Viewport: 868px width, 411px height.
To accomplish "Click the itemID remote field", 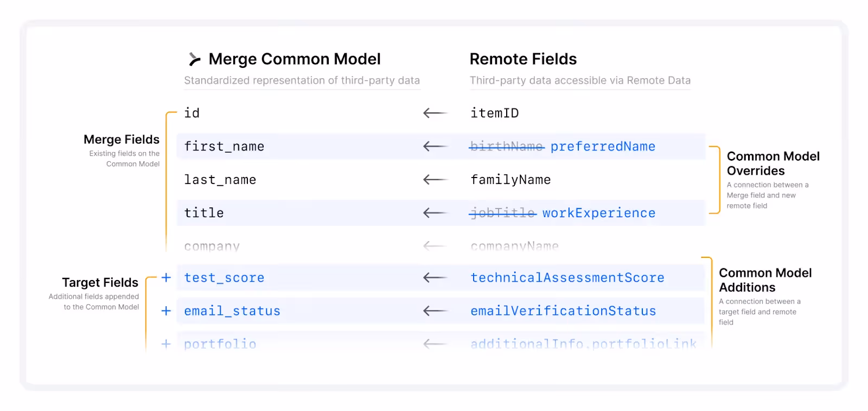I will click(x=494, y=113).
